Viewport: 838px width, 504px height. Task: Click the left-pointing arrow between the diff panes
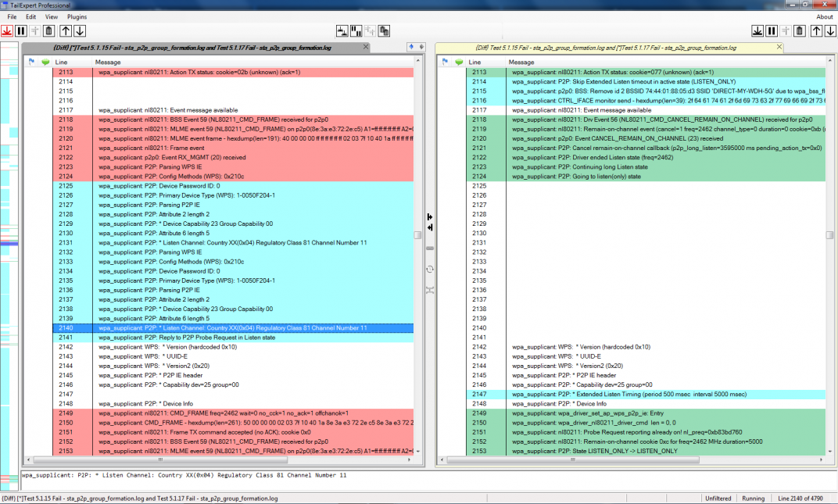pyautogui.click(x=429, y=227)
